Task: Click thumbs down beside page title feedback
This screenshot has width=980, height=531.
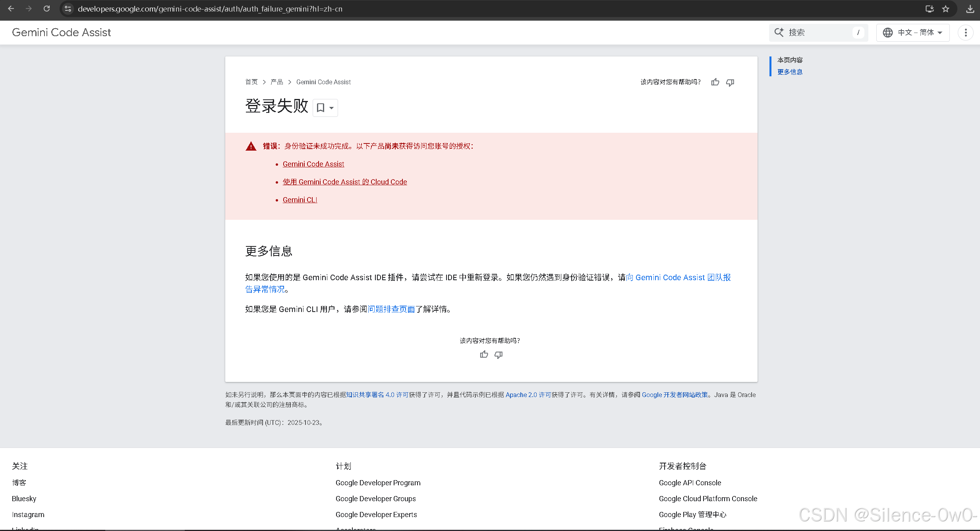Action: [730, 82]
